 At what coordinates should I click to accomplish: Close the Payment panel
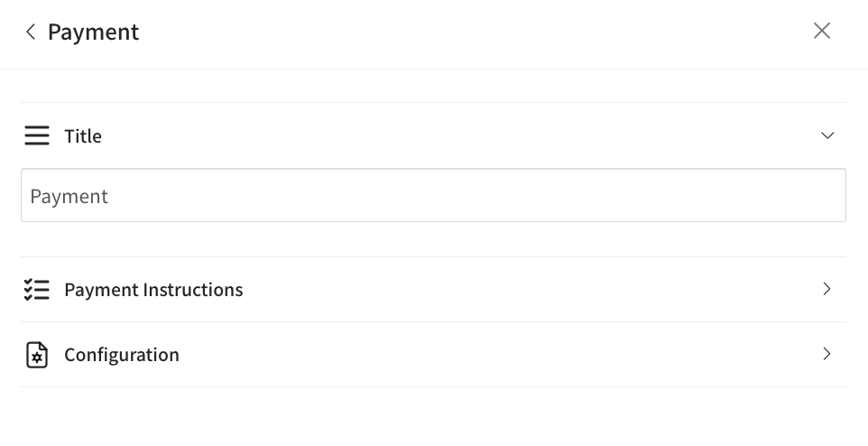[821, 32]
